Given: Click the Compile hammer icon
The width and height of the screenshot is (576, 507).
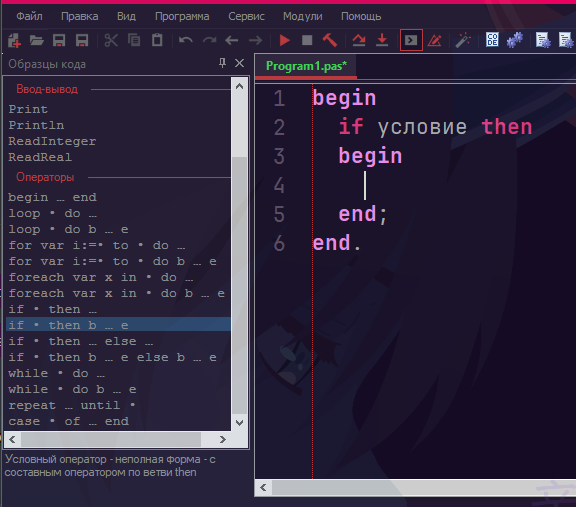Looking at the screenshot, I should tap(330, 40).
